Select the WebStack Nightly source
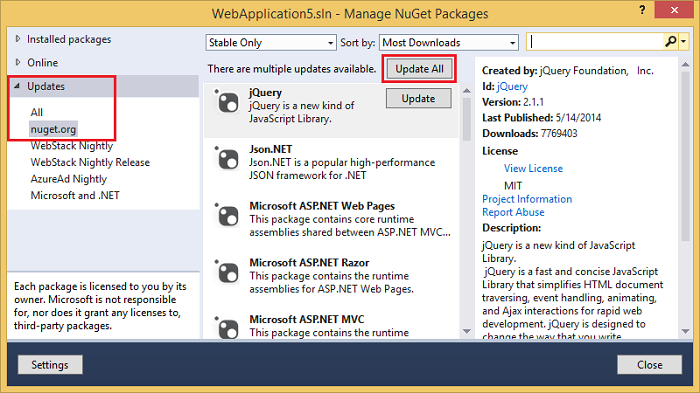Screen dimensions: 700x393 pos(71,146)
